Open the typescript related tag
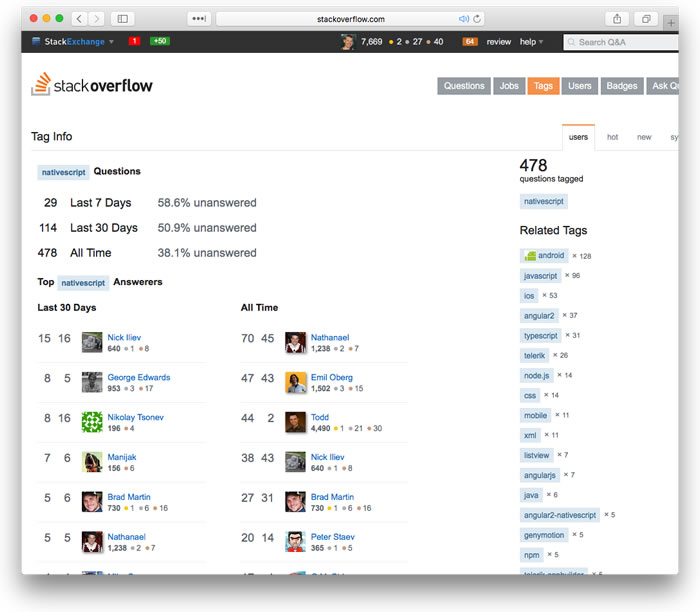Image resolution: width=700 pixels, height=612 pixels. (x=541, y=335)
